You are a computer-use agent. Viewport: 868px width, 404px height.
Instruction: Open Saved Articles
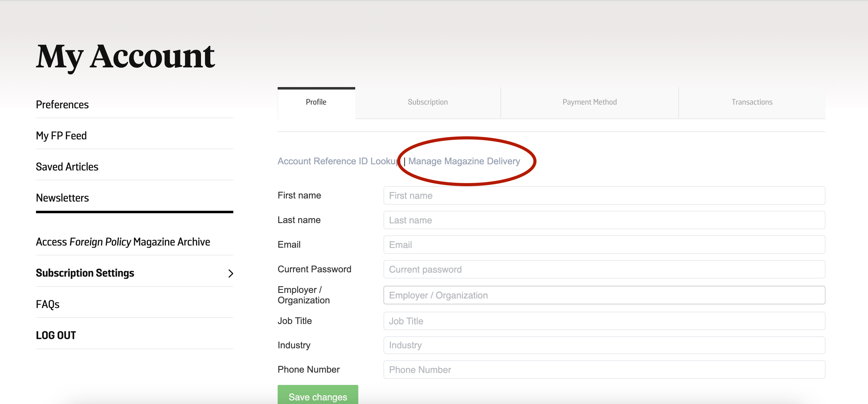coord(67,166)
